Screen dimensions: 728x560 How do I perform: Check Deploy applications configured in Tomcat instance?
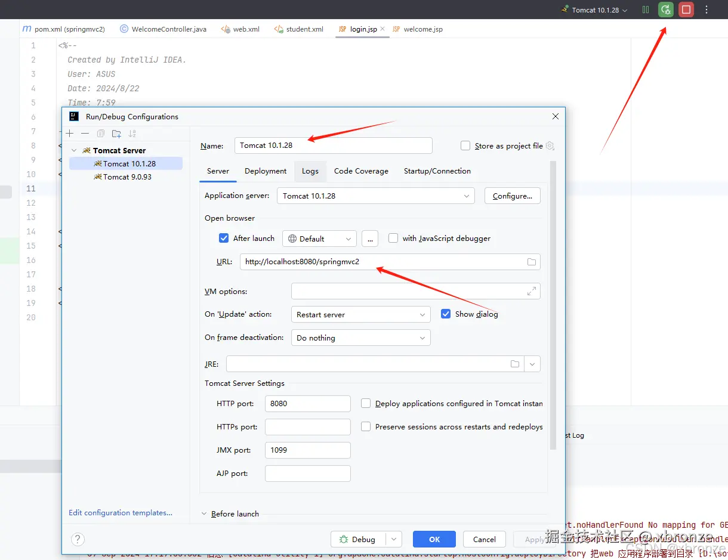click(x=366, y=403)
